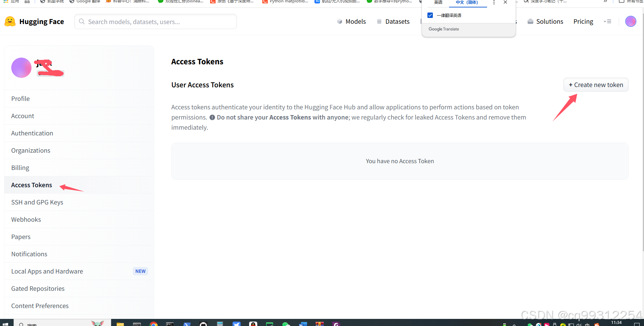
Task: Show more bookmarks with the » chevron
Action: click(605, 2)
